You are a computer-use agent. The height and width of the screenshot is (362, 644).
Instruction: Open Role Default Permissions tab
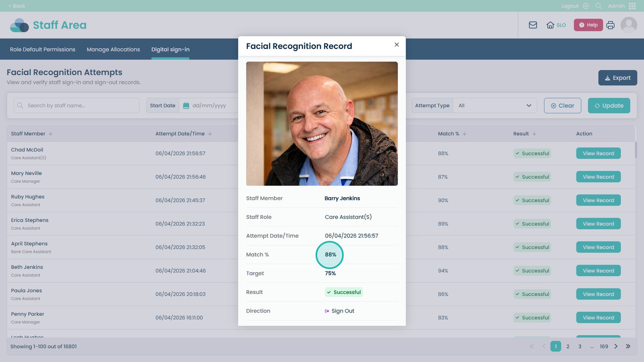pos(43,49)
